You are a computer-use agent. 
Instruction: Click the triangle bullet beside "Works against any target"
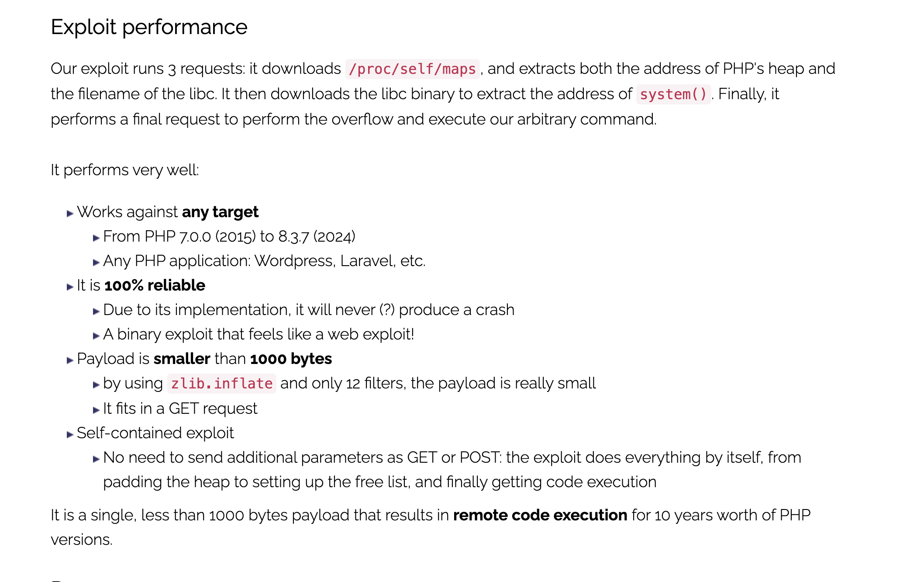(x=69, y=213)
